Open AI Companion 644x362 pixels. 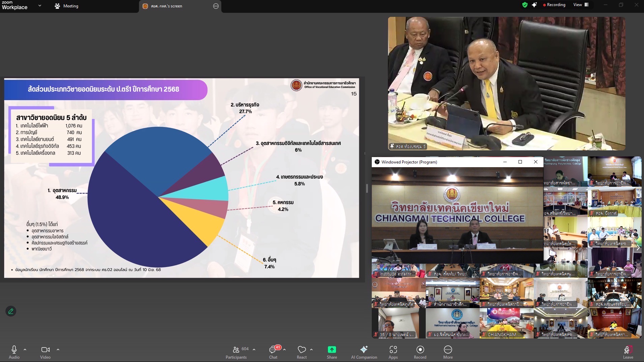364,352
